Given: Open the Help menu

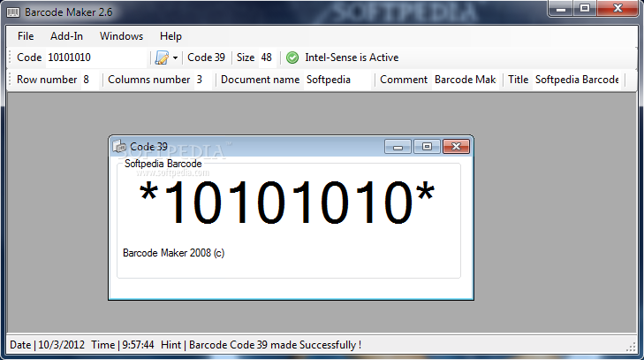Looking at the screenshot, I should [x=170, y=36].
